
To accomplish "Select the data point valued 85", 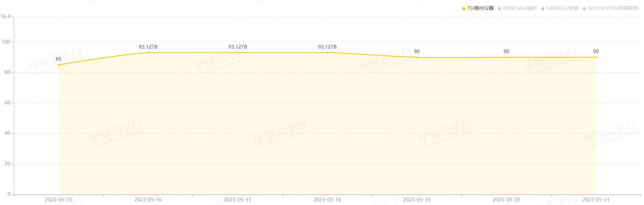I will (59, 65).
